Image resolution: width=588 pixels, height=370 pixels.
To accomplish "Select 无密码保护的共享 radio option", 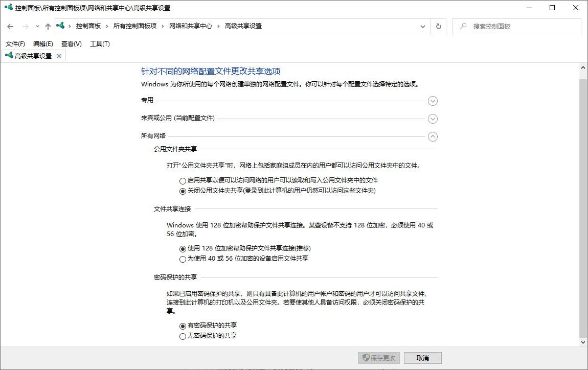I will point(183,336).
